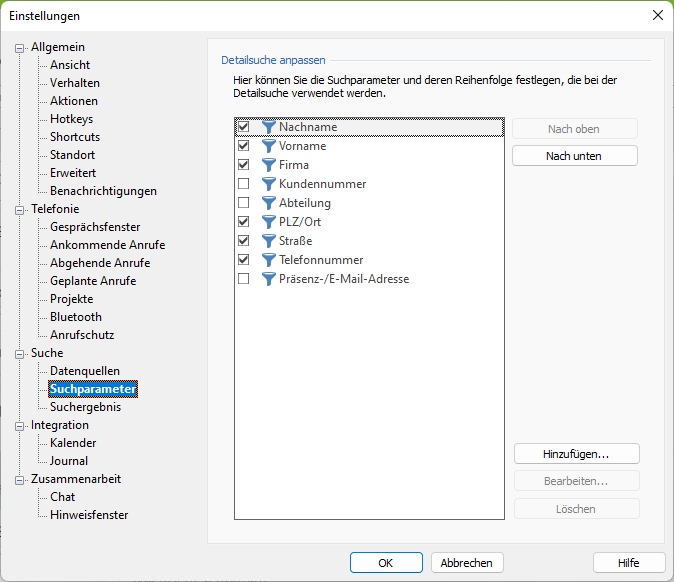Select the Telefonnummer filter icon
The image size is (674, 582).
(268, 260)
